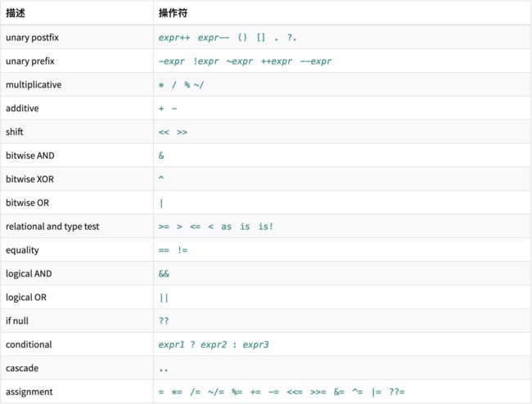Select the logical OR row label

pyautogui.click(x=26, y=297)
